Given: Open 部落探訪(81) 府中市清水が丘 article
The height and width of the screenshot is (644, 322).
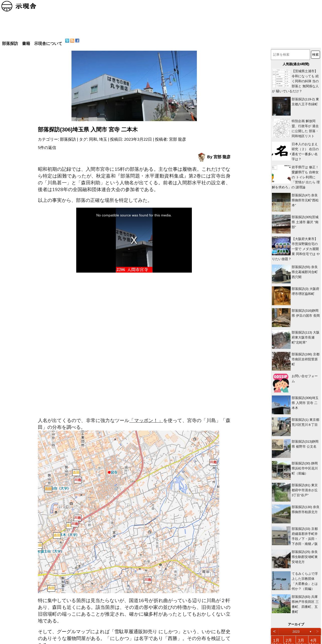Looking at the screenshot, I should pyautogui.click(x=296, y=492).
